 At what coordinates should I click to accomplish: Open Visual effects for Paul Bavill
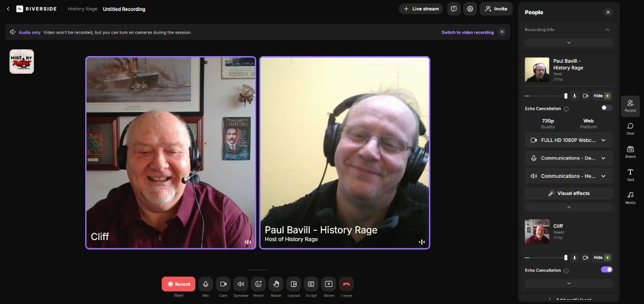[x=569, y=194]
